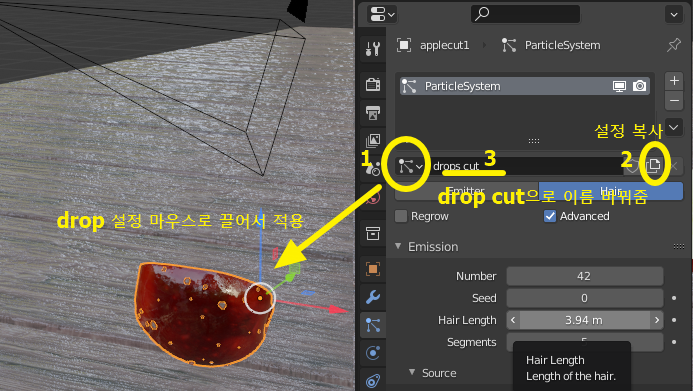Animate the Hair Length property dot
This screenshot has height=391, width=693.
tap(674, 320)
